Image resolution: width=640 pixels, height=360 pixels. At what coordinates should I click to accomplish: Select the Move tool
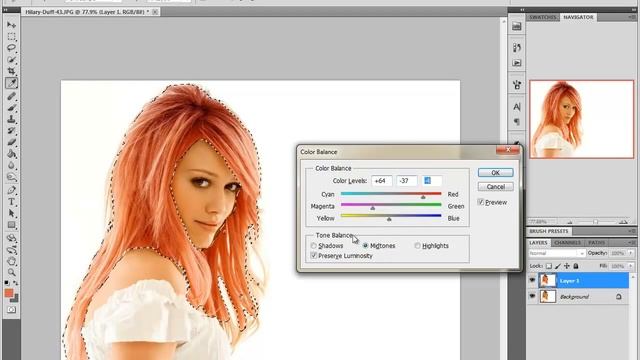[x=11, y=25]
